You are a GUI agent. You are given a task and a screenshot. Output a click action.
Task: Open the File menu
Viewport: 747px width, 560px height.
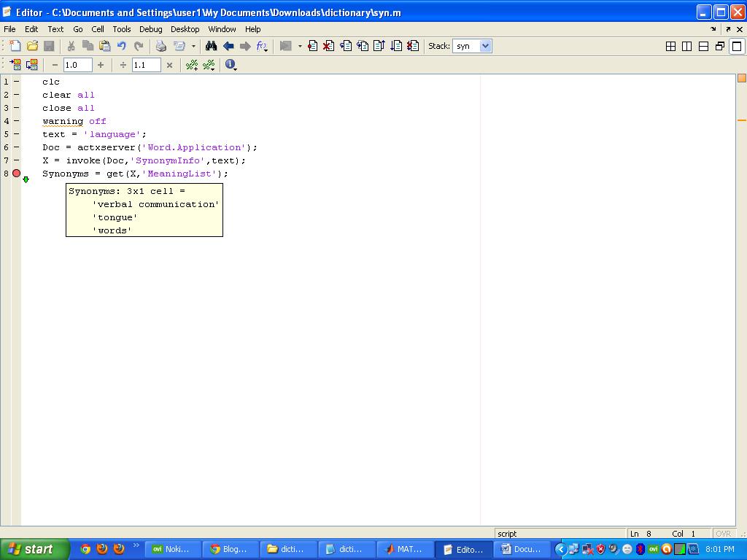click(x=9, y=29)
